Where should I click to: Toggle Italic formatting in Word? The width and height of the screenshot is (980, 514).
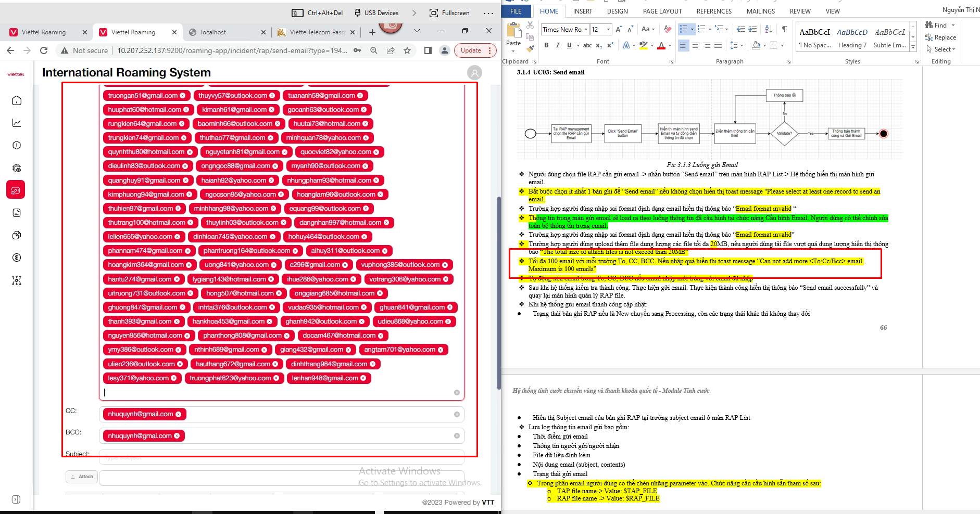[558, 45]
